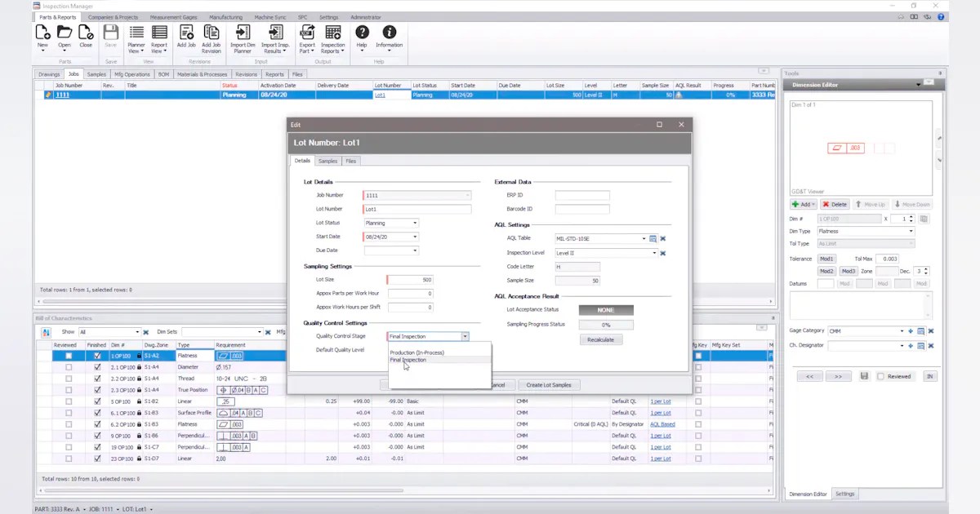Click the Delete button in Dimension Editor

[835, 204]
